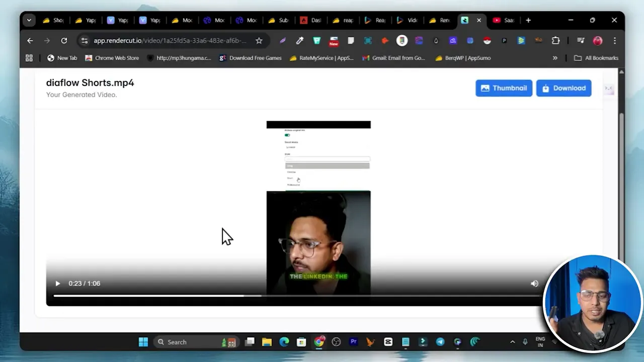The image size is (644, 362).
Task: Open a new browser tab
Action: [528, 20]
